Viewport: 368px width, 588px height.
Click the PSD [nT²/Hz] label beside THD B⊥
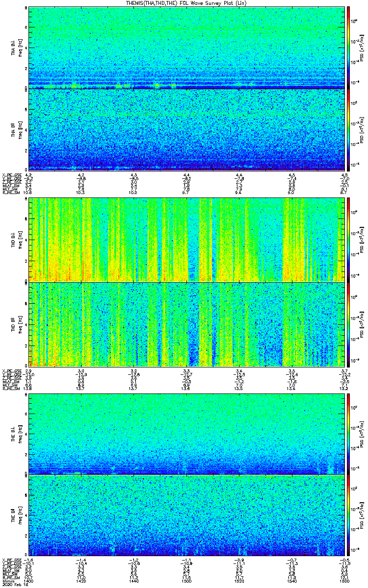[x=362, y=240]
